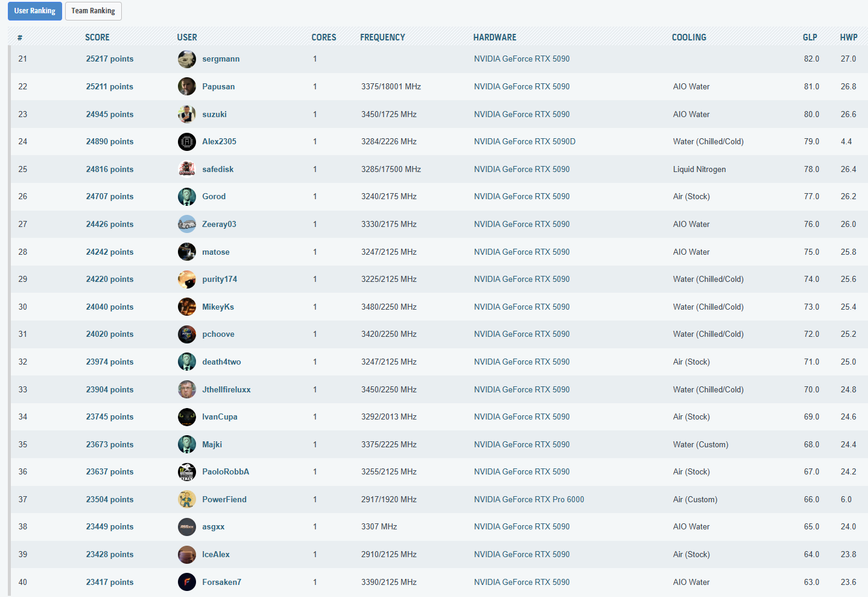Viewport: 868px width, 597px height.
Task: Open the purity174 profile link
Action: 220,279
